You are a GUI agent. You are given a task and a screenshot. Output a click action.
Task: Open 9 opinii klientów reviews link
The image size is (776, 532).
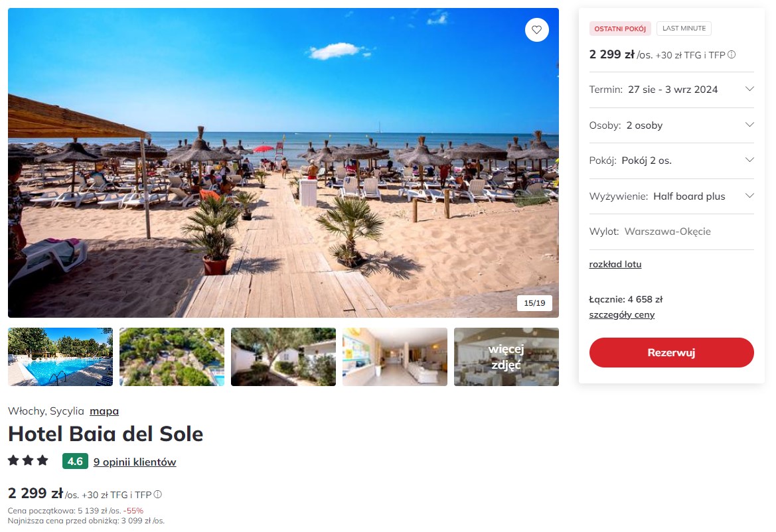(x=135, y=462)
